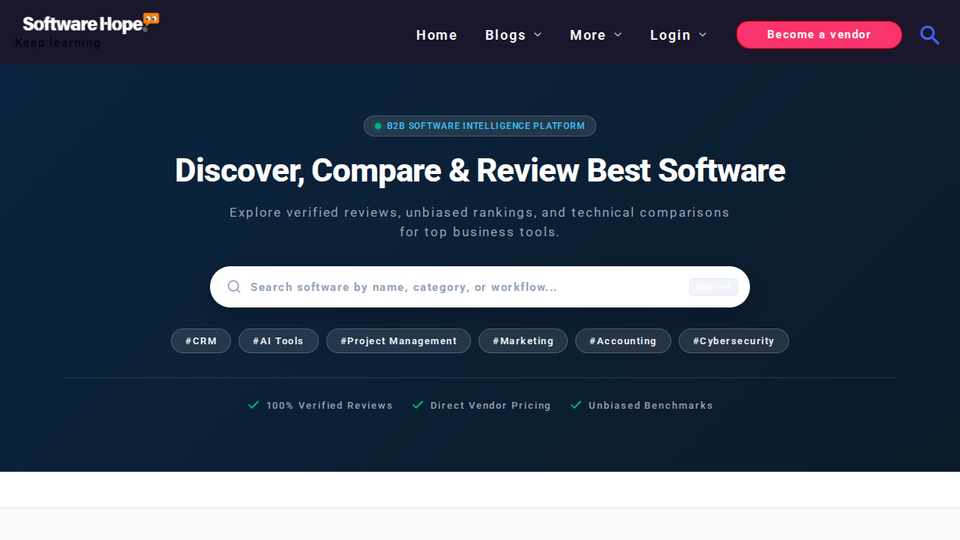Image resolution: width=960 pixels, height=540 pixels.
Task: Click the Software Hope logo
Action: pyautogui.click(x=91, y=23)
